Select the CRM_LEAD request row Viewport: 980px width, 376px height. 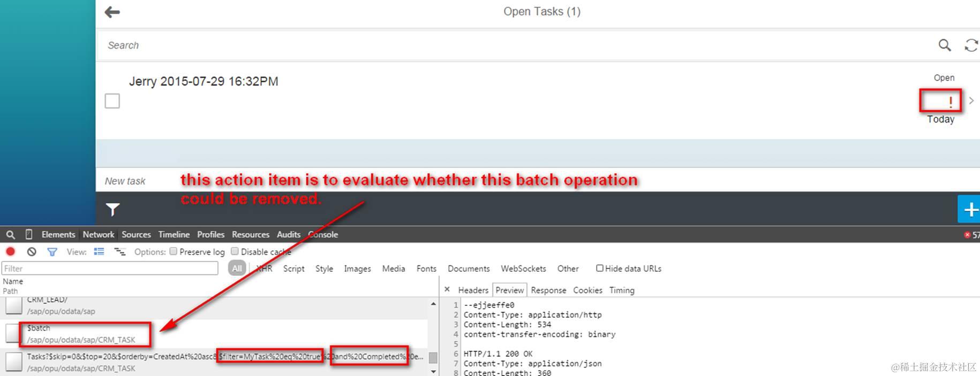[214, 308]
